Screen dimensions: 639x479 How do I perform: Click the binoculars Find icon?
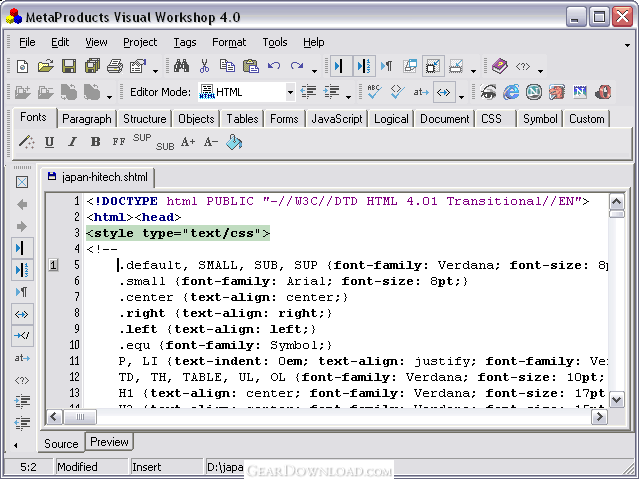click(181, 66)
